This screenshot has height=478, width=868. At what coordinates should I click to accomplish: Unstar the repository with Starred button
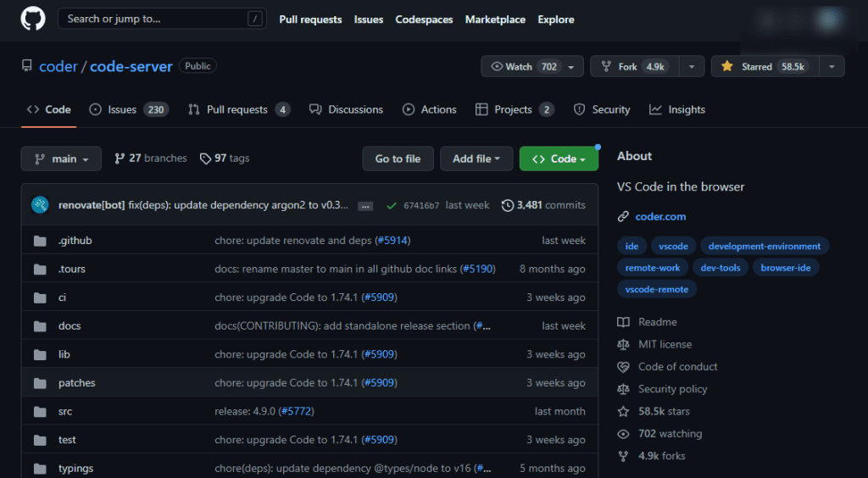coord(765,66)
